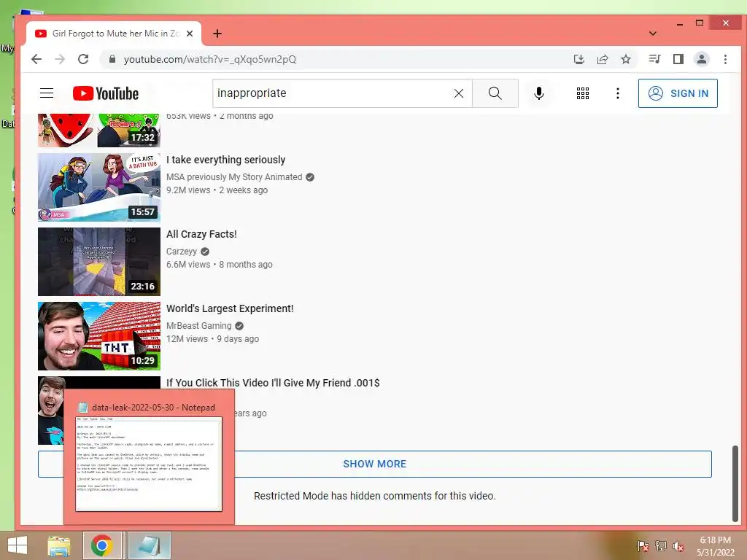Share this page via the share icon
The image size is (747, 560).
[x=603, y=59]
